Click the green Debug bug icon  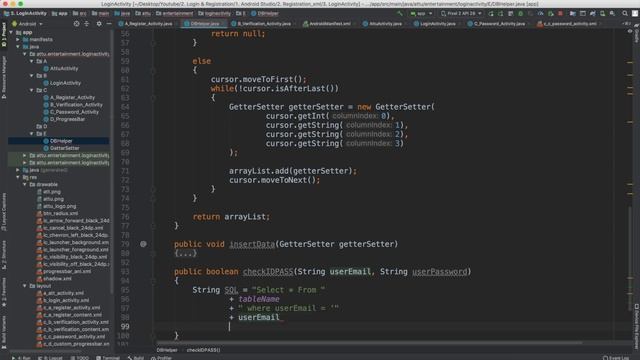tap(520, 13)
